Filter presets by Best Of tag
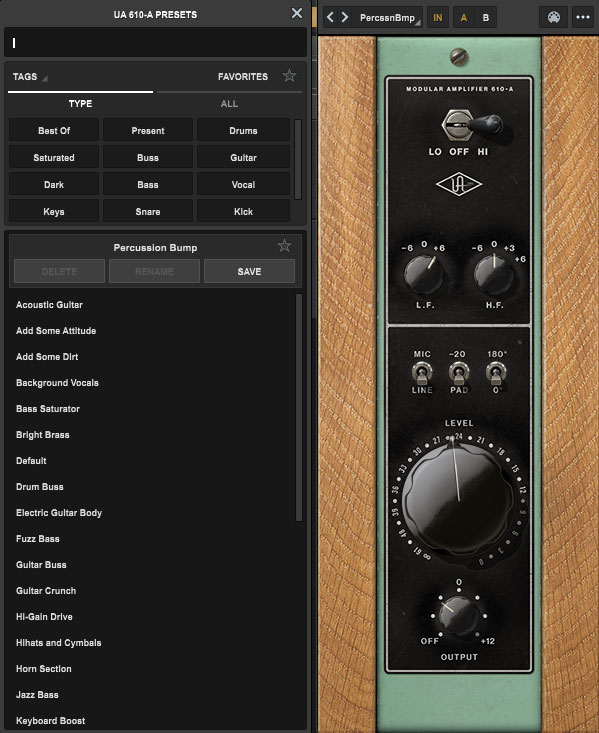This screenshot has height=733, width=599. tap(54, 130)
